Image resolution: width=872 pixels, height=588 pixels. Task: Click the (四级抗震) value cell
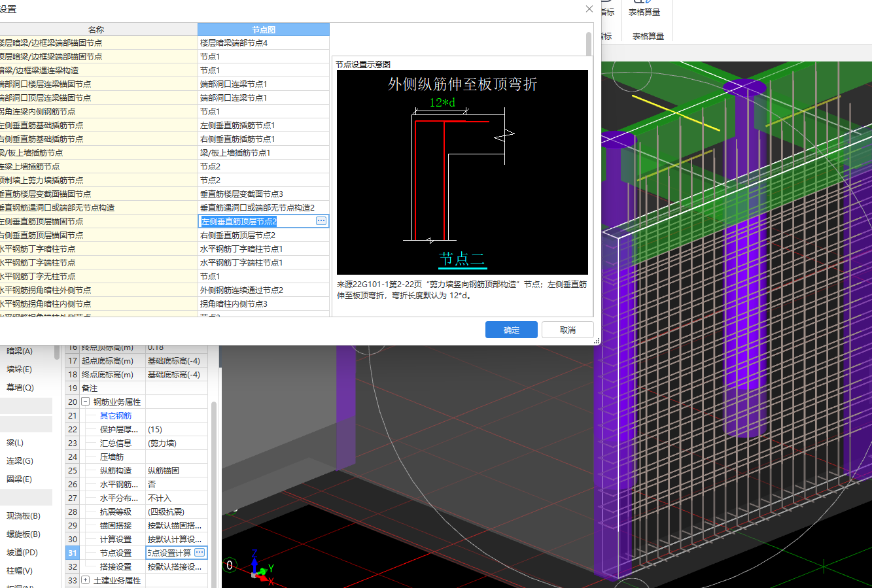pyautogui.click(x=176, y=511)
